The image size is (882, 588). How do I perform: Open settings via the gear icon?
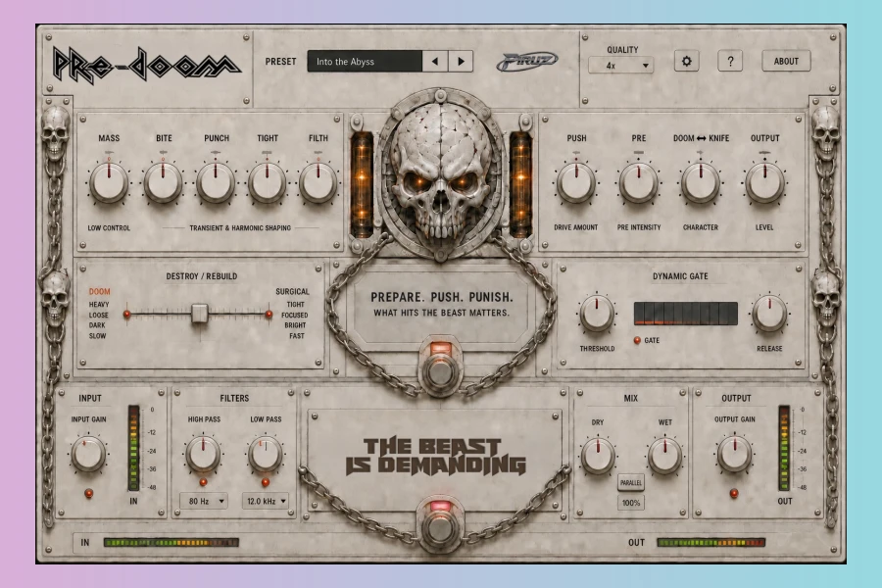pyautogui.click(x=686, y=61)
